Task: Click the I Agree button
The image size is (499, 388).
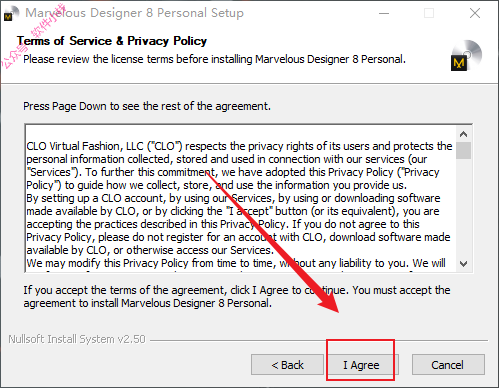Action: coord(363,365)
